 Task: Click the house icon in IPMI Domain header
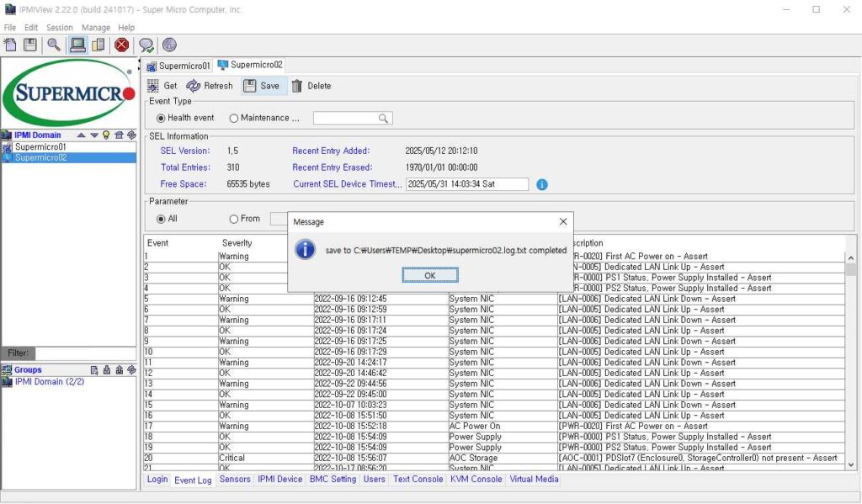click(119, 135)
